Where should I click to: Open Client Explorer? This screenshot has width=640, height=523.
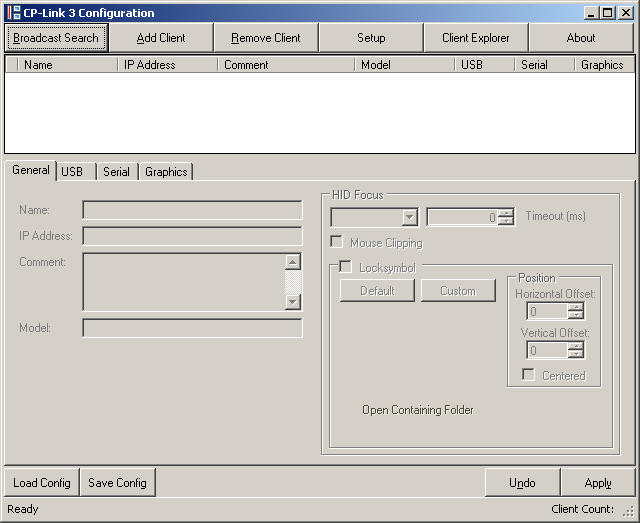pos(476,38)
